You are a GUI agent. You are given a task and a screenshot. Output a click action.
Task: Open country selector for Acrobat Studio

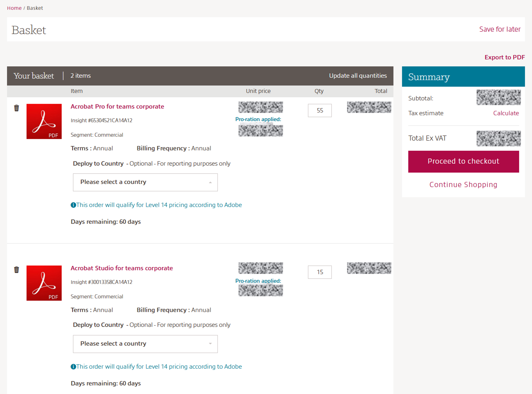(x=145, y=344)
